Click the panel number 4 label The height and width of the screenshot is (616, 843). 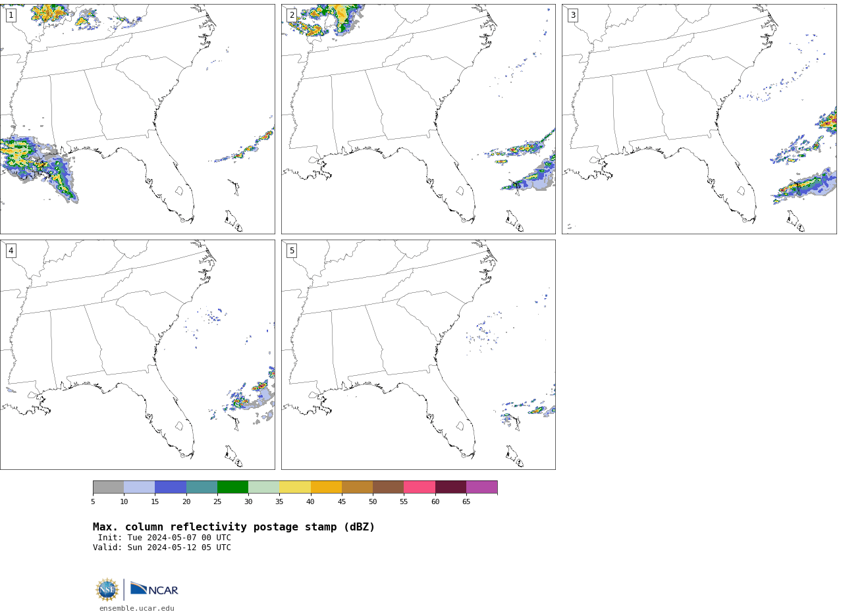click(x=11, y=251)
